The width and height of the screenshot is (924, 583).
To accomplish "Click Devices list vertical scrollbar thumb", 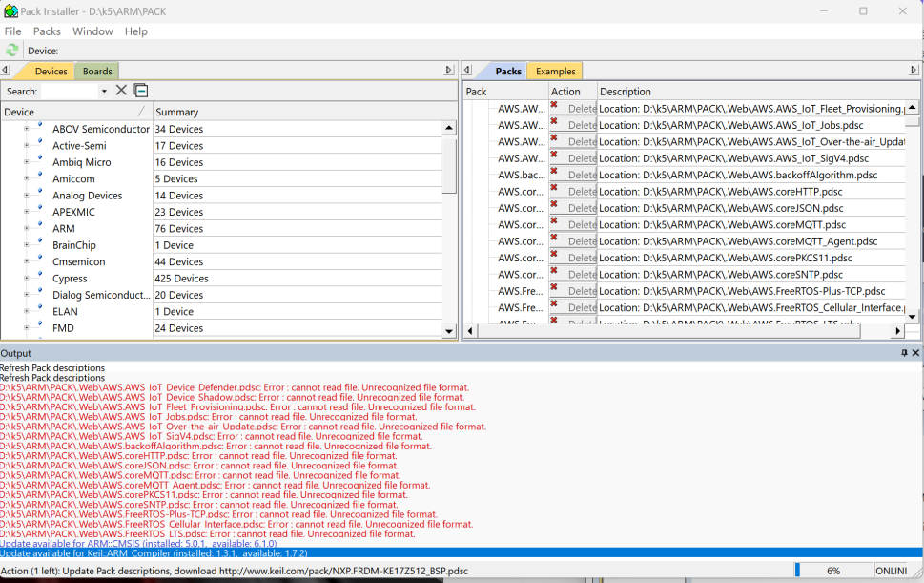I will click(x=449, y=166).
